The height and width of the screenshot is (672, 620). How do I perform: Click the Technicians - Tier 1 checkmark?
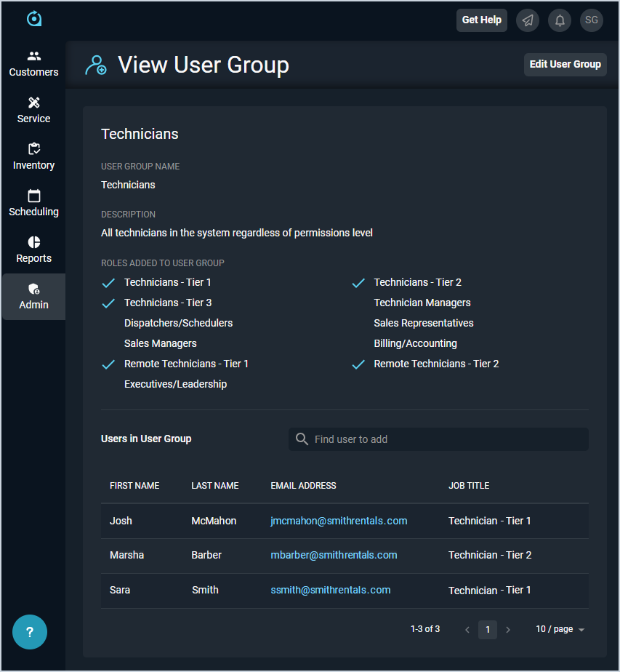point(108,283)
